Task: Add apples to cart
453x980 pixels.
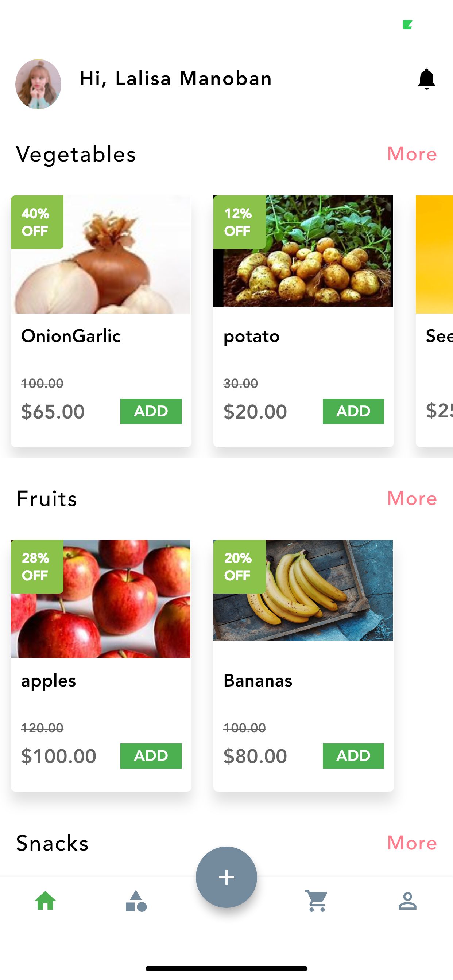Action: 151,755
